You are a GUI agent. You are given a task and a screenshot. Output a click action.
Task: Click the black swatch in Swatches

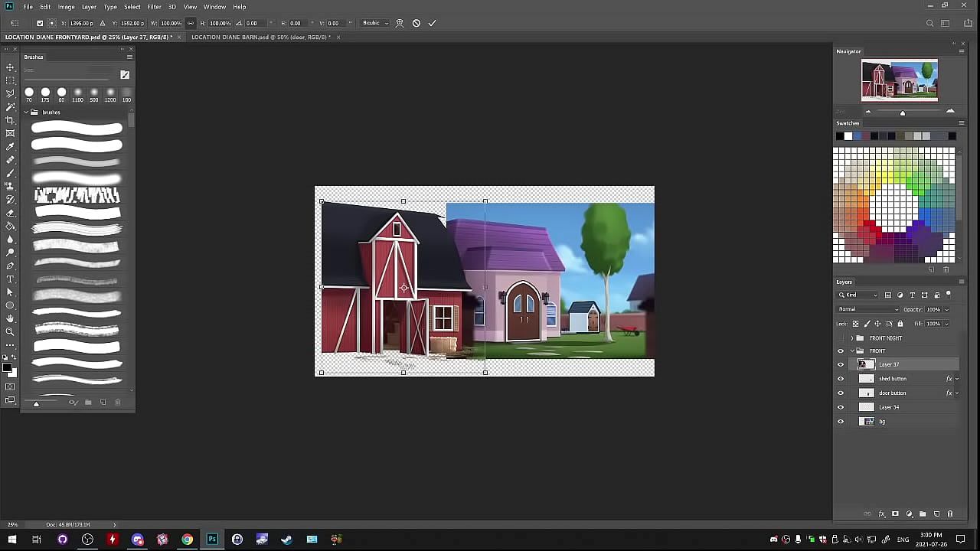[x=839, y=136]
